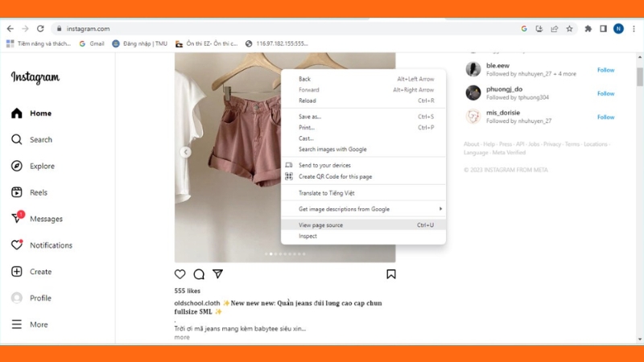644x362 pixels.
Task: Open Search in Instagram sidebar
Action: click(31, 139)
